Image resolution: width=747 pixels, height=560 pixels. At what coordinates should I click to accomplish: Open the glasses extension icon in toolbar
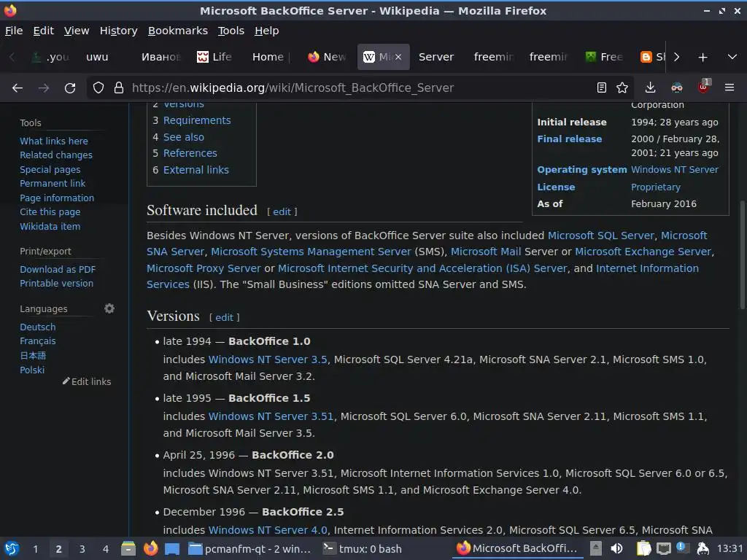coord(677,87)
